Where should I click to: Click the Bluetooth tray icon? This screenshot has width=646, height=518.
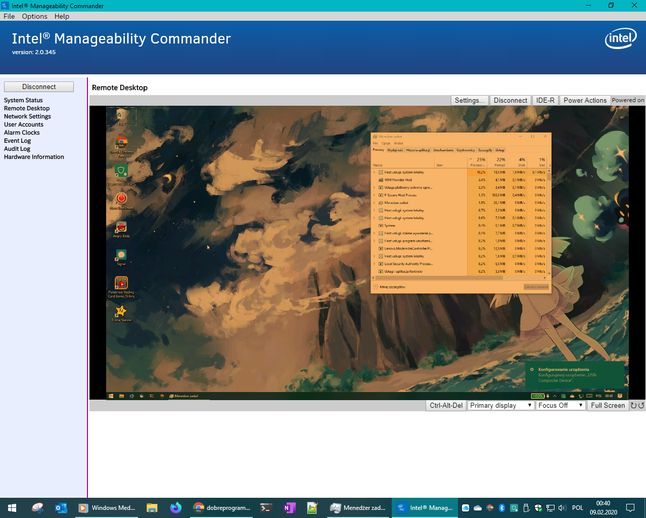(x=502, y=508)
